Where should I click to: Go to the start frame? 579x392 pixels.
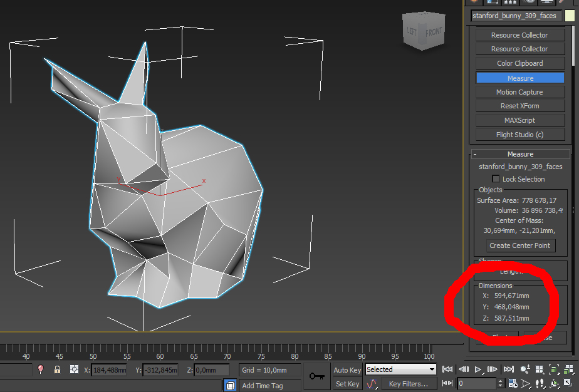click(x=447, y=369)
